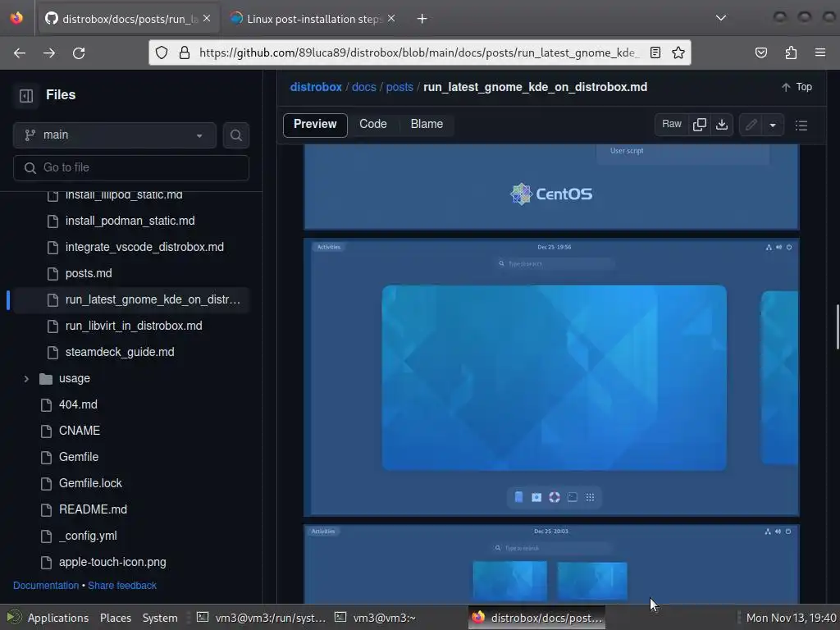The width and height of the screenshot is (840, 630).
Task: Switch to vm3@vm3:/run/syst… terminal in taskbar
Action: [262, 618]
